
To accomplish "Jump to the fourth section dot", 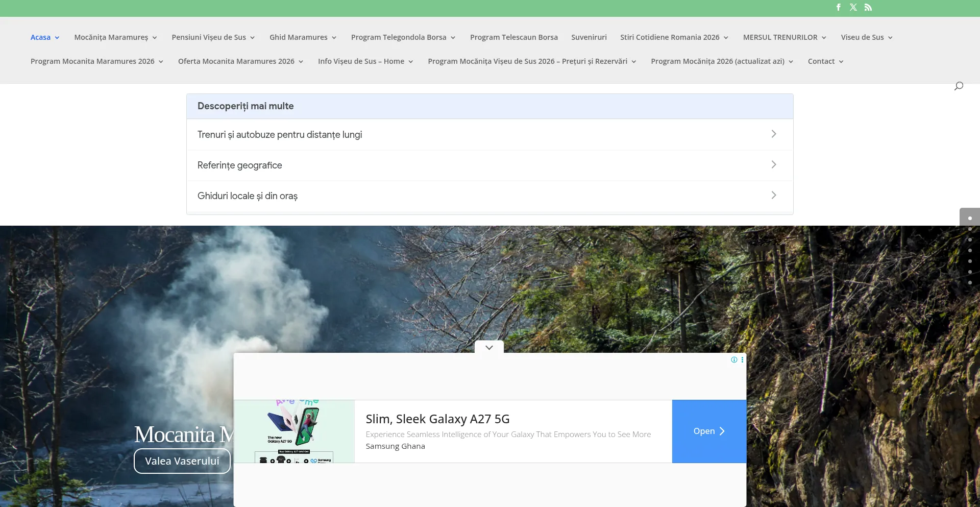I will click(x=970, y=251).
